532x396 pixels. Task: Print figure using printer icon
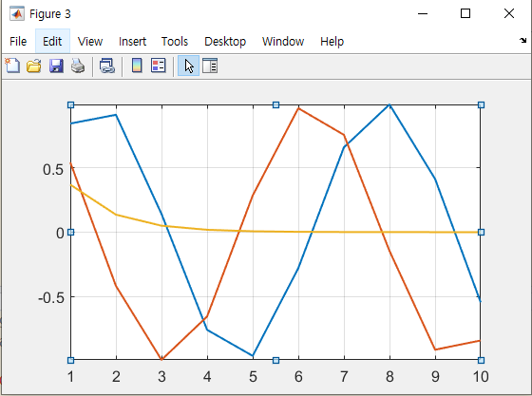78,66
